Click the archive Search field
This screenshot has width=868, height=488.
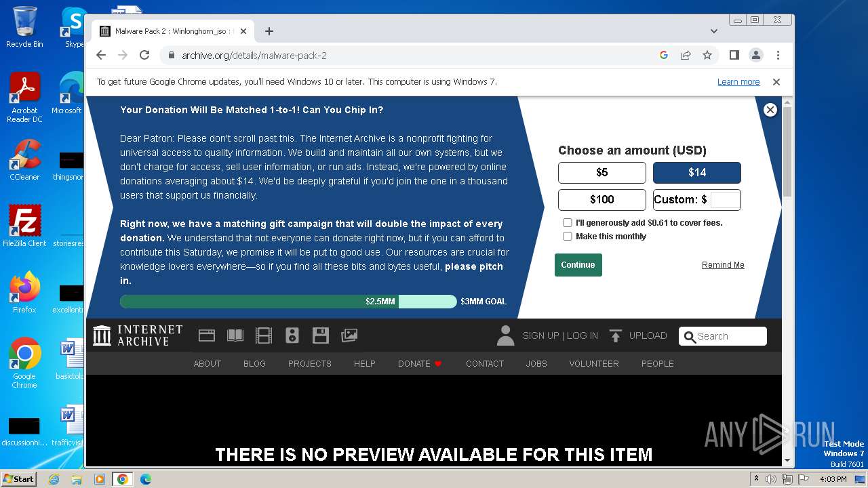tap(723, 336)
